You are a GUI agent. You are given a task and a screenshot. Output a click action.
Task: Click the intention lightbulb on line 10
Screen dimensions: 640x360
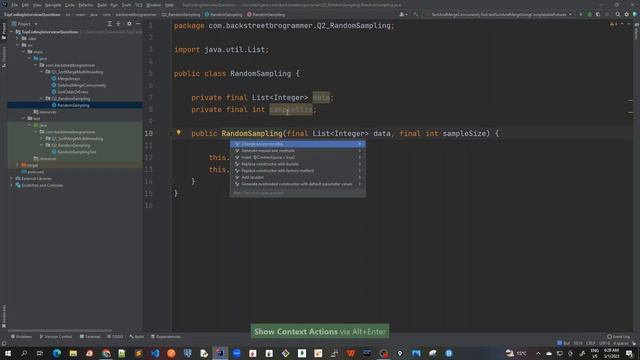click(x=178, y=132)
